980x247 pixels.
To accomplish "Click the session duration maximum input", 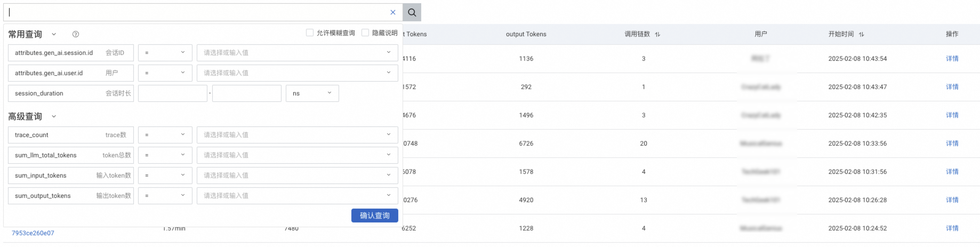I will coord(247,94).
